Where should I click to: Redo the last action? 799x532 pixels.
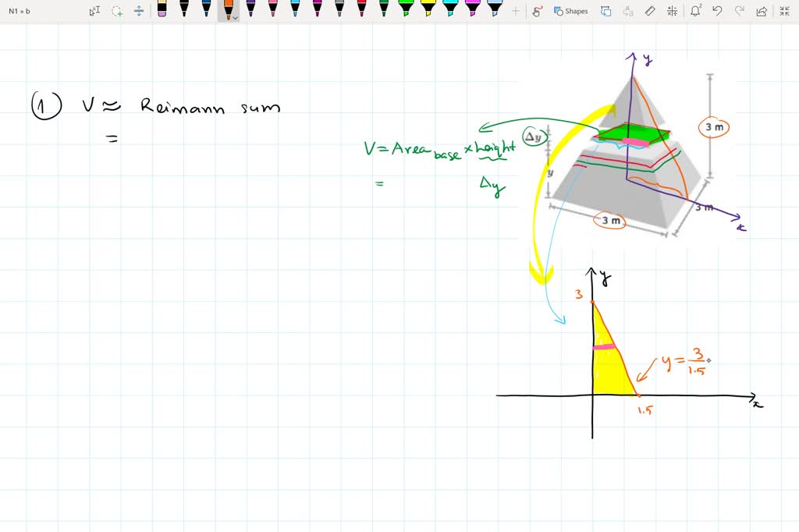(x=738, y=11)
